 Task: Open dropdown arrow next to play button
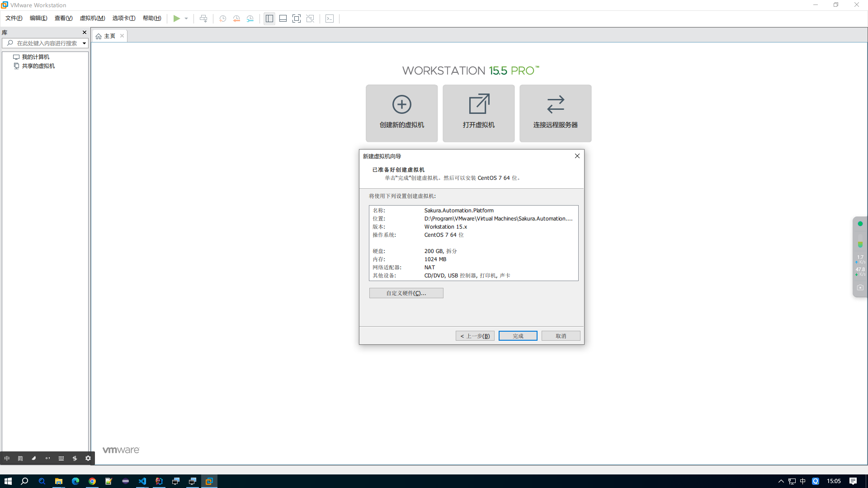pyautogui.click(x=186, y=19)
